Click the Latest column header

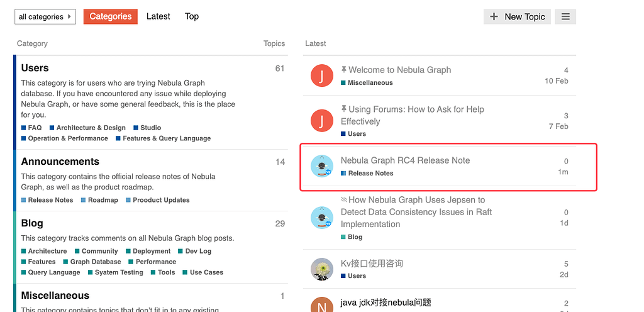pos(316,43)
